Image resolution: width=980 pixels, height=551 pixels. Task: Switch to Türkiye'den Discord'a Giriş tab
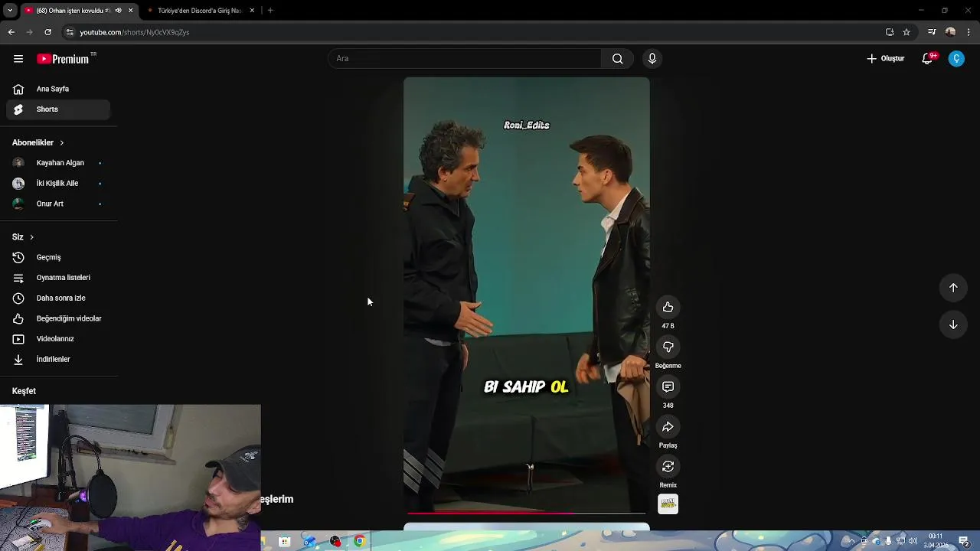[x=200, y=11]
